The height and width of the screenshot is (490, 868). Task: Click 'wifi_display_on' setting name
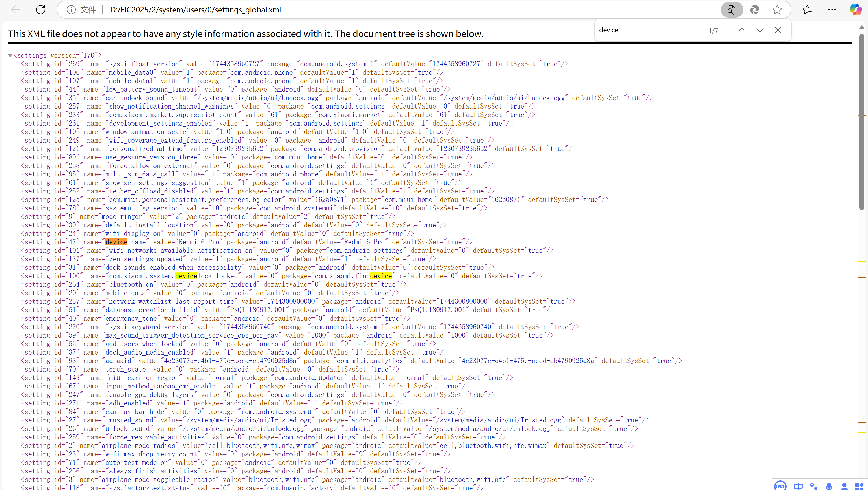pos(133,234)
